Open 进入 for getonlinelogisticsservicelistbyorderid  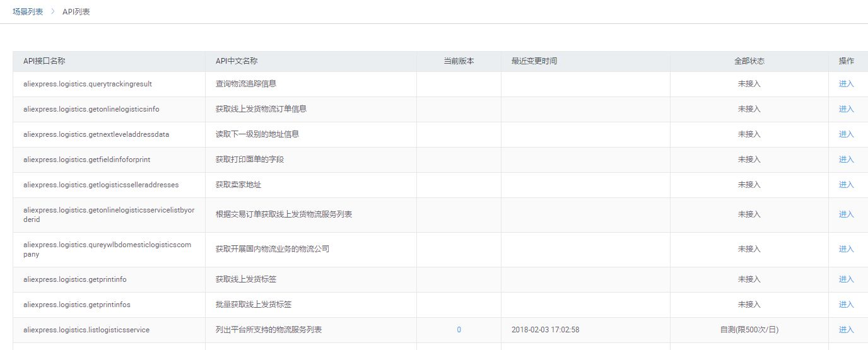[x=846, y=214]
